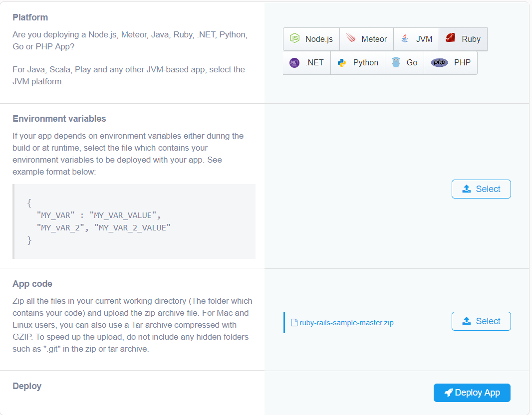
Task: Open ruby-rails-sample-master.zip file link
Action: tap(346, 323)
